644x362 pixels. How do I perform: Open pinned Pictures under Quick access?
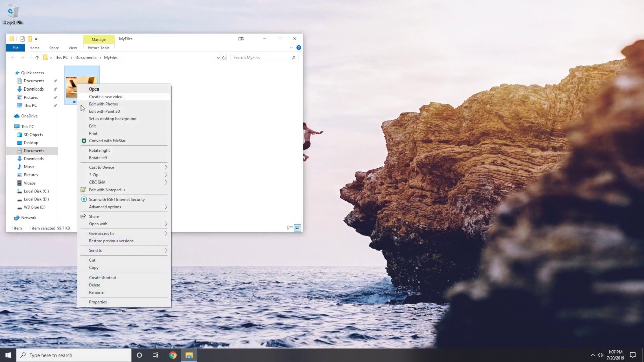pyautogui.click(x=31, y=97)
